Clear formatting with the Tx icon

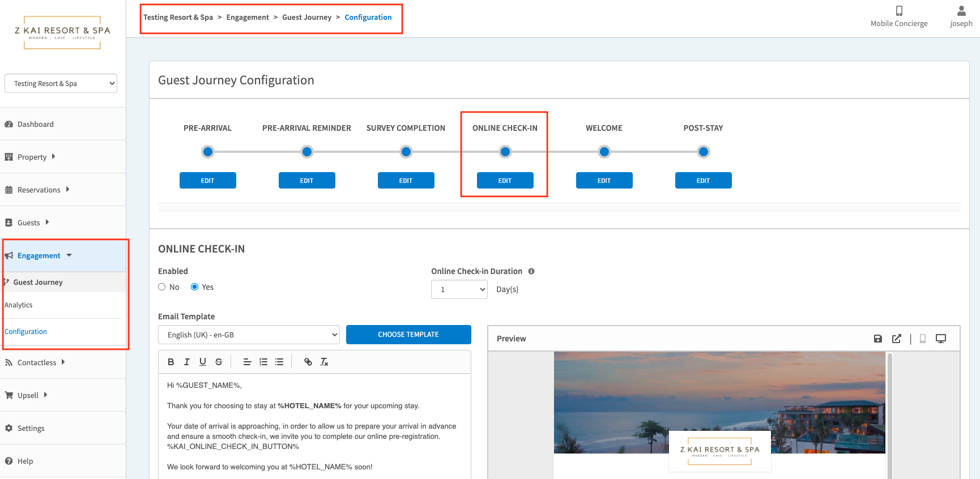(324, 362)
